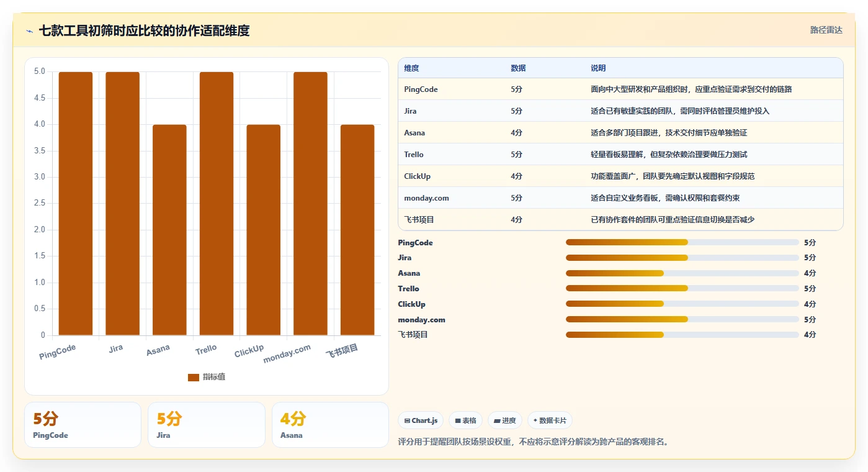Click the Asana bar in the chart

point(169,230)
